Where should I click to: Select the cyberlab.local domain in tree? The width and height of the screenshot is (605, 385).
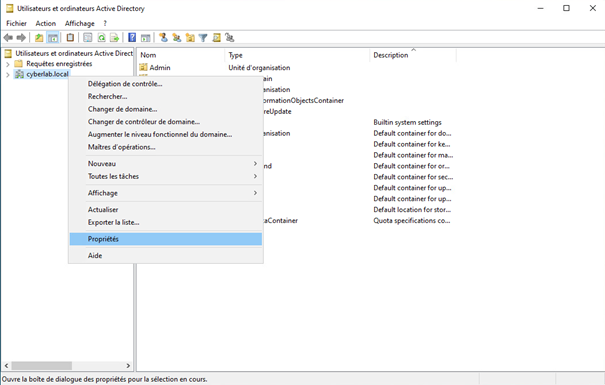[x=47, y=74]
